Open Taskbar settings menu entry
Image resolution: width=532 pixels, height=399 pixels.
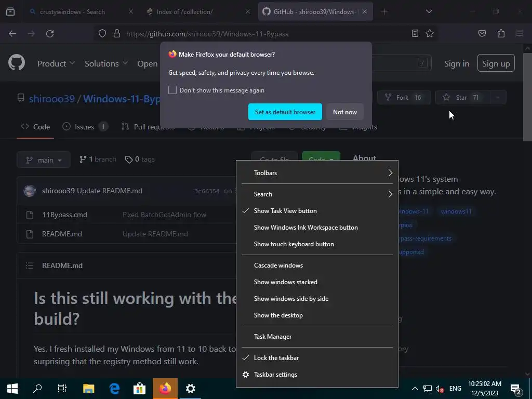click(317, 375)
